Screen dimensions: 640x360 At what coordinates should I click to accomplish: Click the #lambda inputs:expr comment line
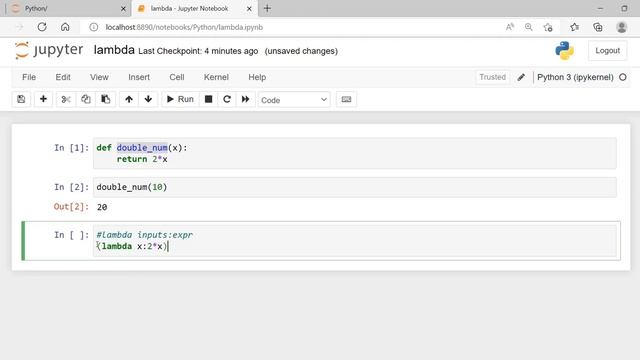[144, 235]
